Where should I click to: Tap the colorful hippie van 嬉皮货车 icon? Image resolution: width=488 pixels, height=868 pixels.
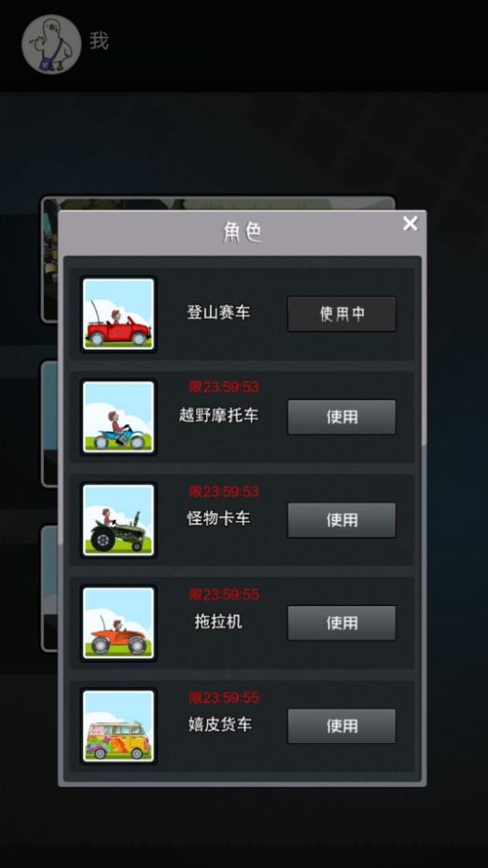point(119,725)
